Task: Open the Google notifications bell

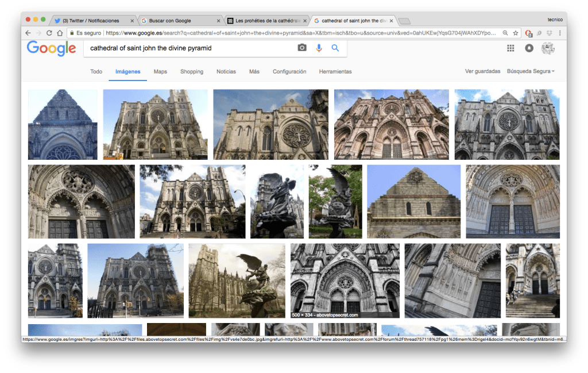Action: tap(529, 48)
